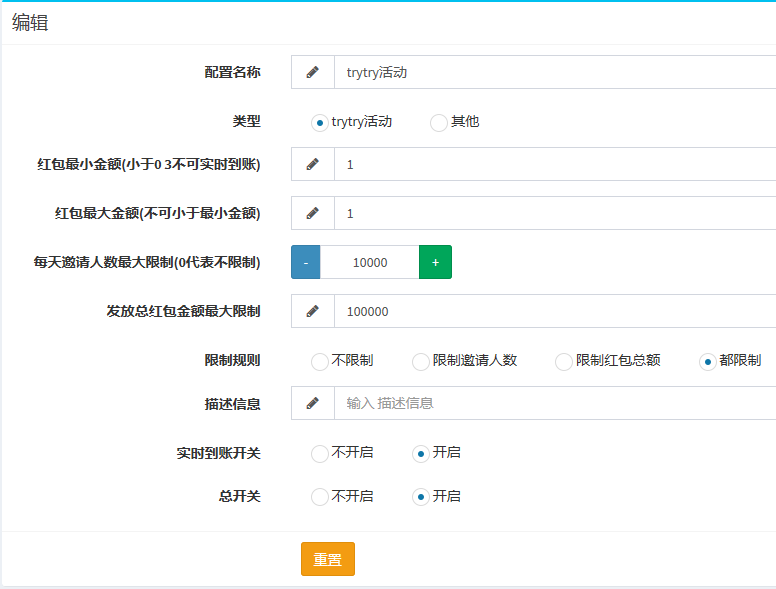Screen dimensions: 776x589
Task: Decrease daily invite limit with minus button
Action: click(x=306, y=262)
